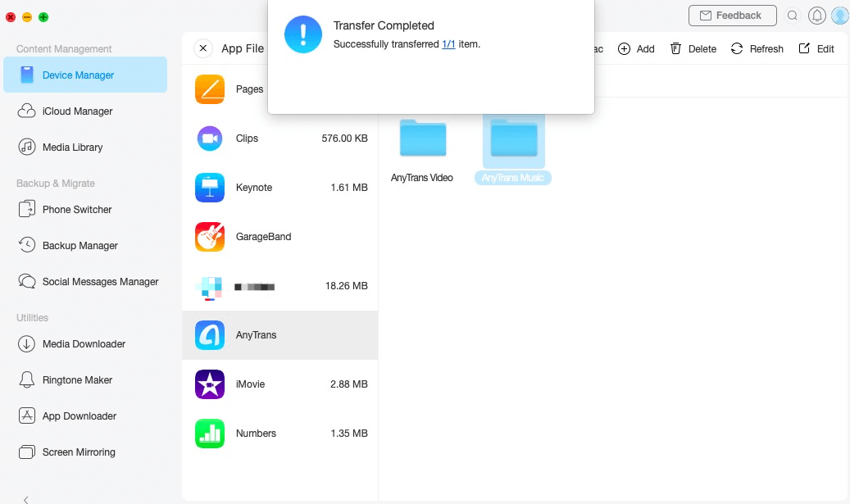Open the user profile avatar
Screen dimensions: 850x504
[x=839, y=15]
